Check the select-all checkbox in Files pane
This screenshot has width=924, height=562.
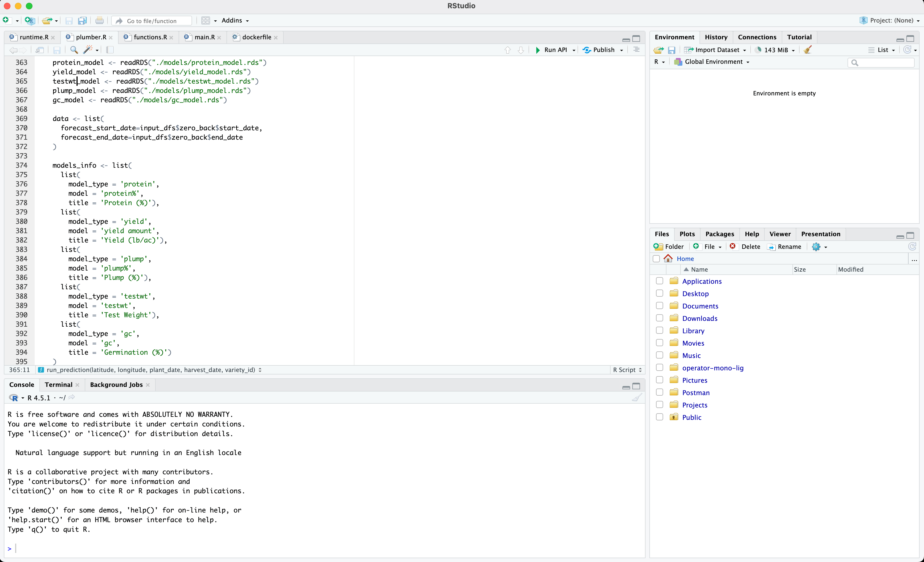[656, 259]
